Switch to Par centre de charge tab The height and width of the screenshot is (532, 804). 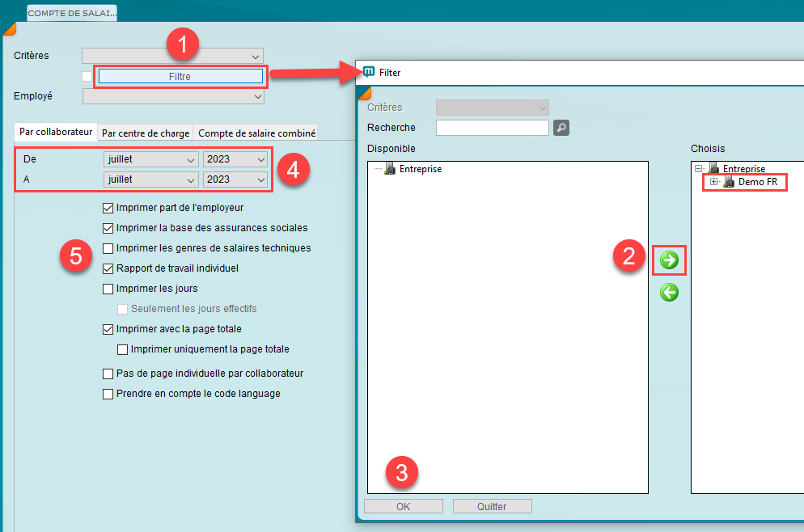[x=146, y=133]
